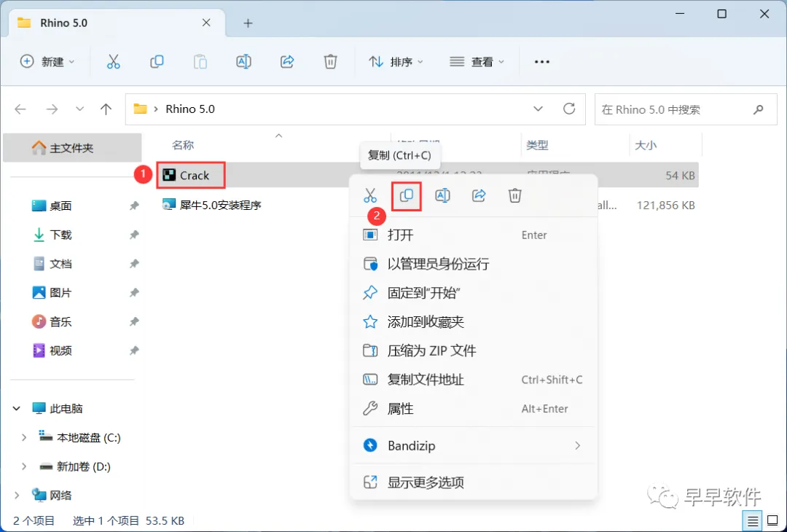Select the Crack file
The width and height of the screenshot is (787, 532).
coord(191,175)
